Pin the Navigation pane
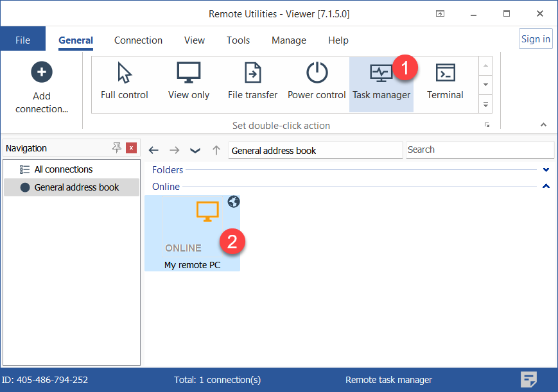The image size is (558, 392). point(116,148)
